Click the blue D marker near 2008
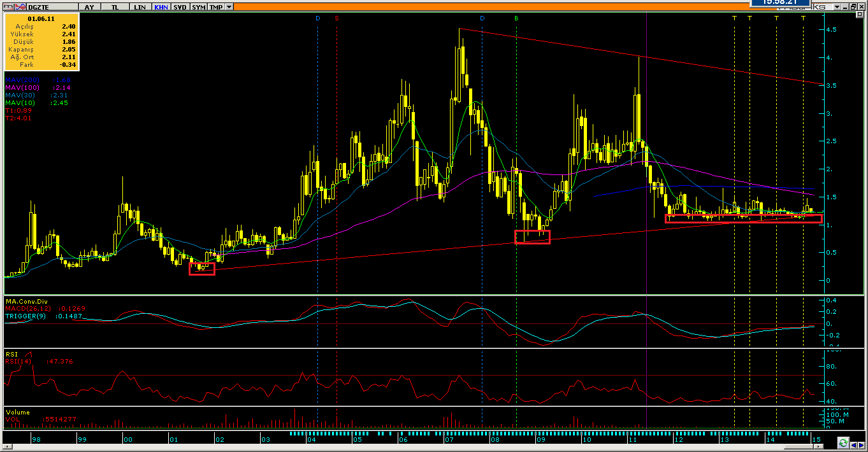 [x=482, y=18]
